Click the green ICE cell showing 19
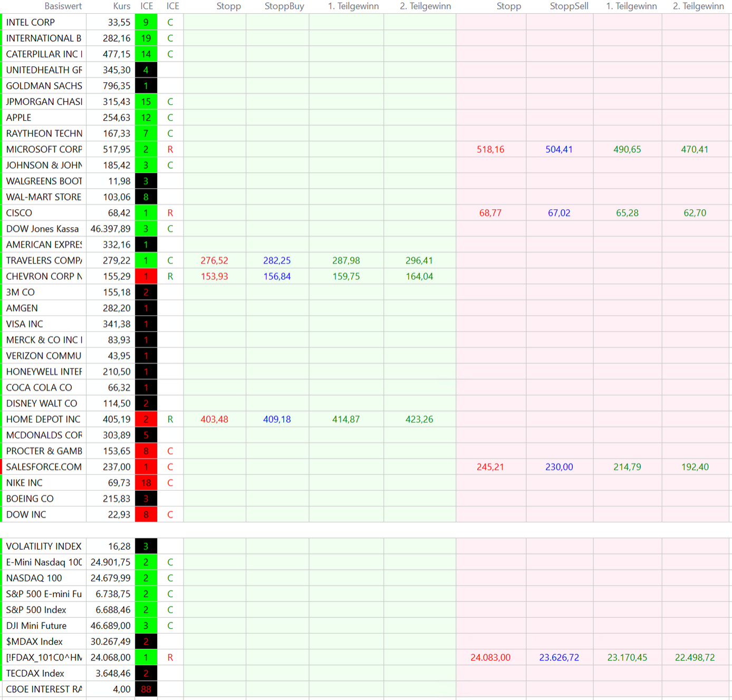Viewport: 732px width, 700px height. pos(146,38)
